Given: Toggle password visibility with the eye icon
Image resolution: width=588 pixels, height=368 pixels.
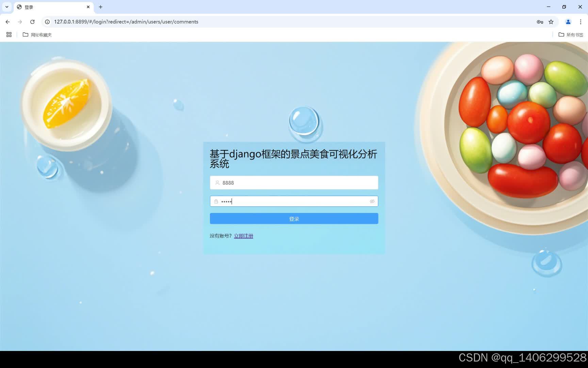Looking at the screenshot, I should coord(372,201).
